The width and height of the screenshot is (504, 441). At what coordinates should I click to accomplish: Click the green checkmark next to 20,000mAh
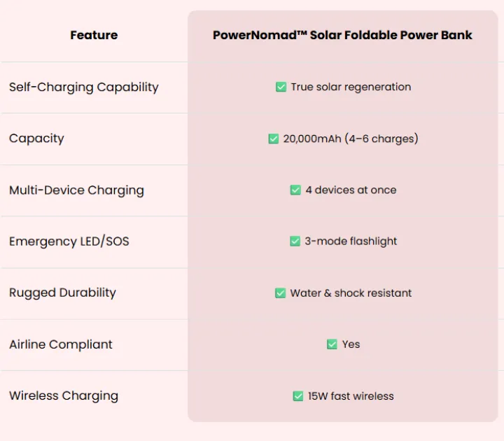pyautogui.click(x=273, y=139)
